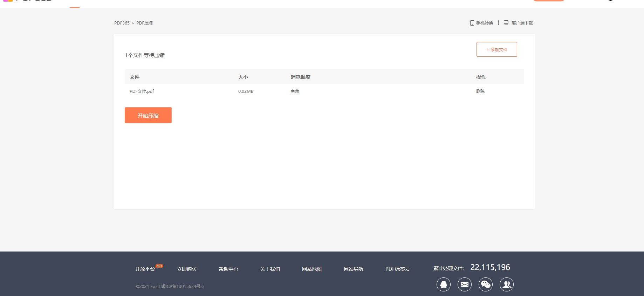This screenshot has height=296, width=644.
Task: Click the monitor icon beside 客户端下载
Action: click(506, 23)
